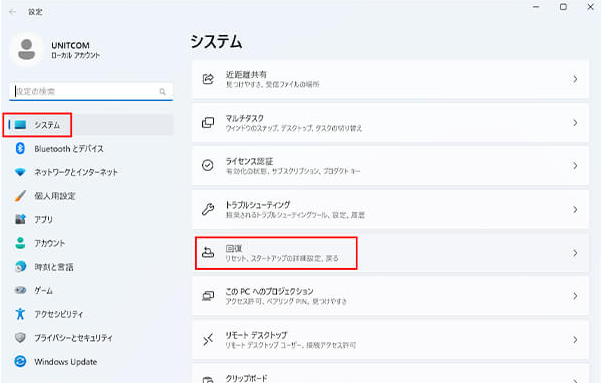Click the 設定の検索 search box
The image size is (601, 383).
91,92
